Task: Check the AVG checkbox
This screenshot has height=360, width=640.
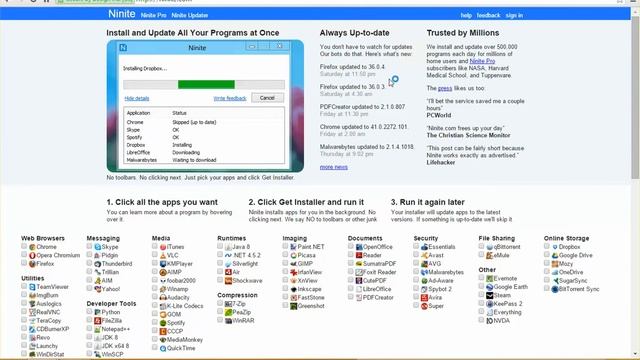Action: click(416, 263)
